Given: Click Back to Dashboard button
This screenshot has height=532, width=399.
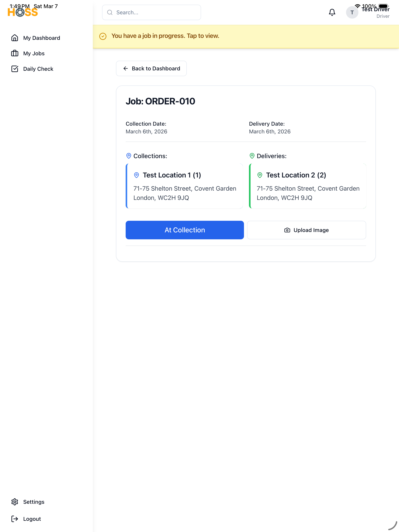Looking at the screenshot, I should [151, 69].
